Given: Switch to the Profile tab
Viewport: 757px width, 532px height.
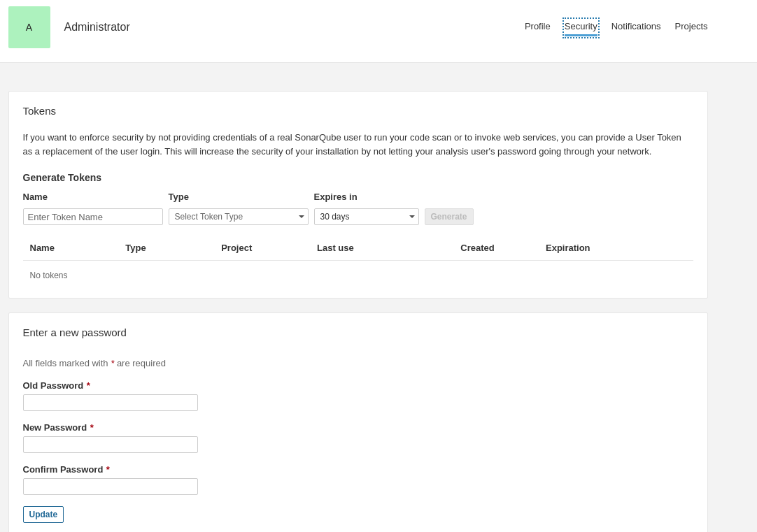Looking at the screenshot, I should point(537,26).
